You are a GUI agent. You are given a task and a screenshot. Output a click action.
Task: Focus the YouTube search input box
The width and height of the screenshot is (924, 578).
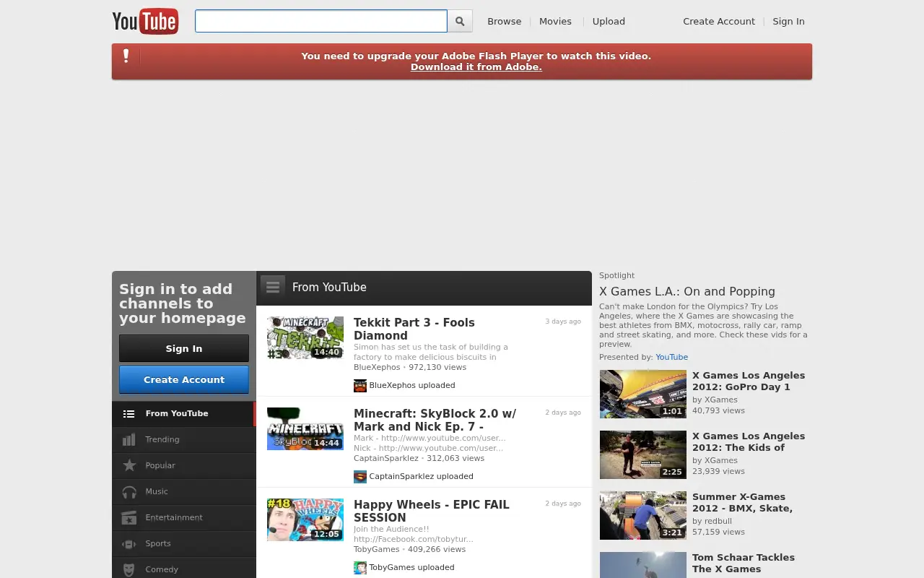tap(321, 21)
